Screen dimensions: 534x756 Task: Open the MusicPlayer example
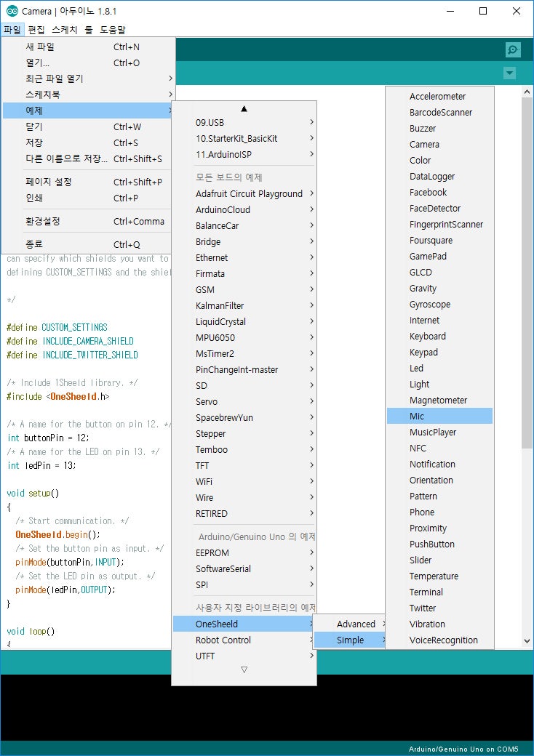(439, 432)
